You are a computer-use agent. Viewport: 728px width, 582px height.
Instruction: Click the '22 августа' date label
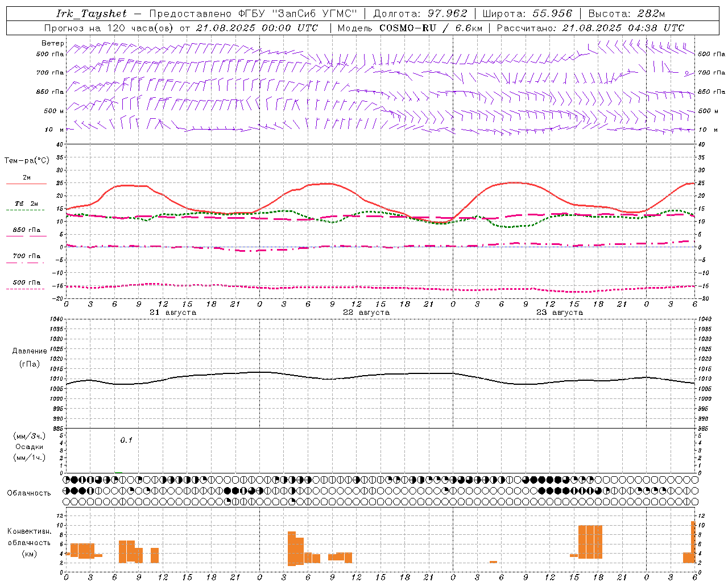pos(366,313)
